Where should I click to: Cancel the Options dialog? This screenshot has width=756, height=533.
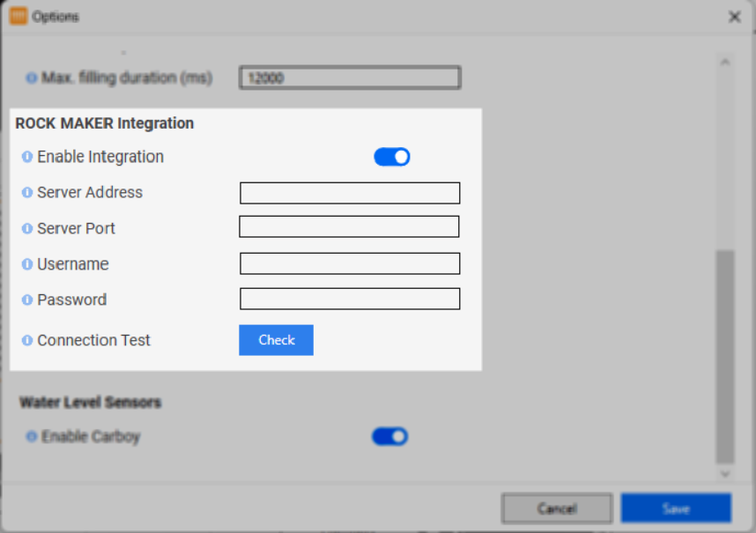tap(556, 508)
